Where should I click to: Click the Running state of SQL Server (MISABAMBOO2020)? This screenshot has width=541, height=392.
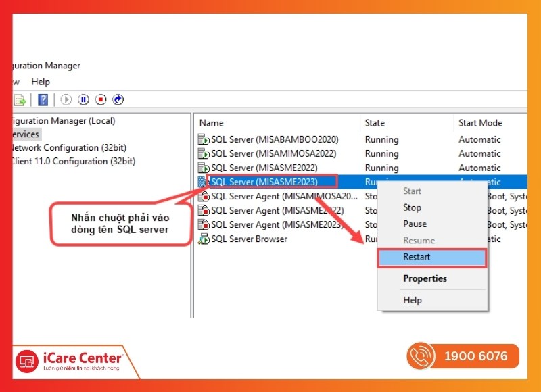click(381, 139)
